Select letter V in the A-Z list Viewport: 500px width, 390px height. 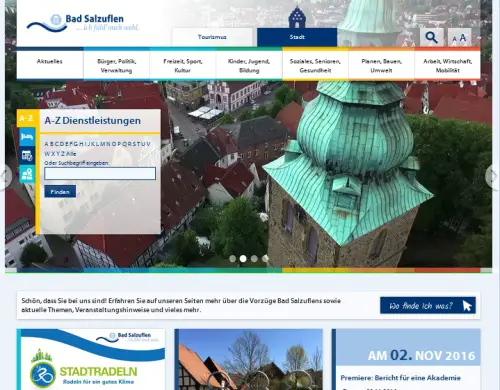(148, 144)
